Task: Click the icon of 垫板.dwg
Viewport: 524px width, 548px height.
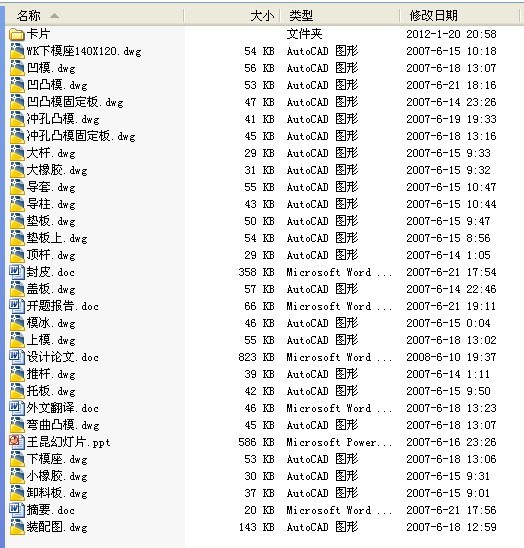Action: tap(17, 221)
